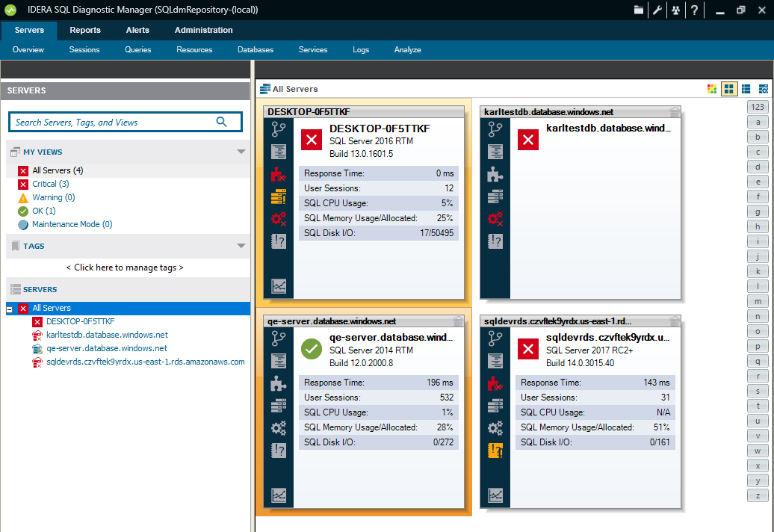Screen dimensions: 774x532
Task: Click yellow logs alert icon on sqldevrds card
Action: (495, 451)
